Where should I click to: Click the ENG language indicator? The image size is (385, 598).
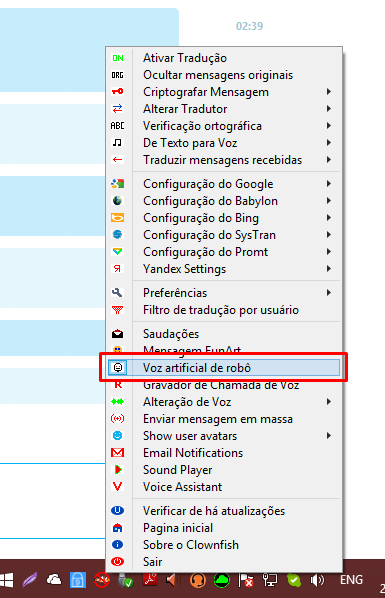click(351, 580)
